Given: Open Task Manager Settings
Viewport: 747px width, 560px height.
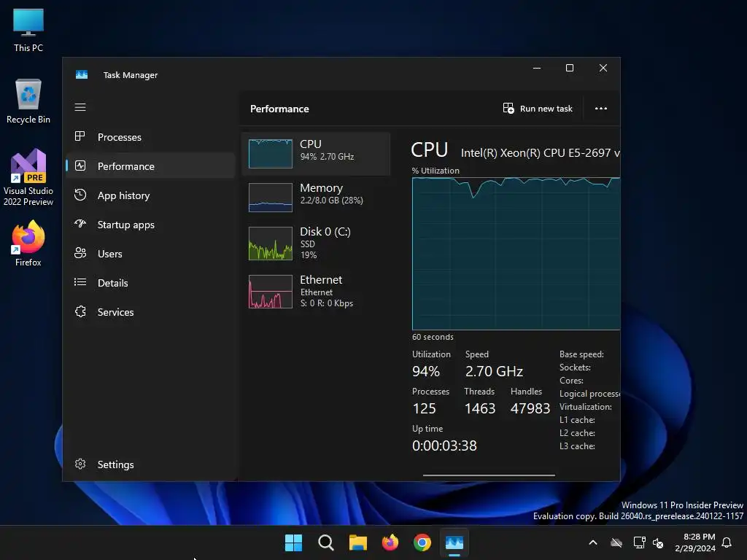Looking at the screenshot, I should coord(150,464).
